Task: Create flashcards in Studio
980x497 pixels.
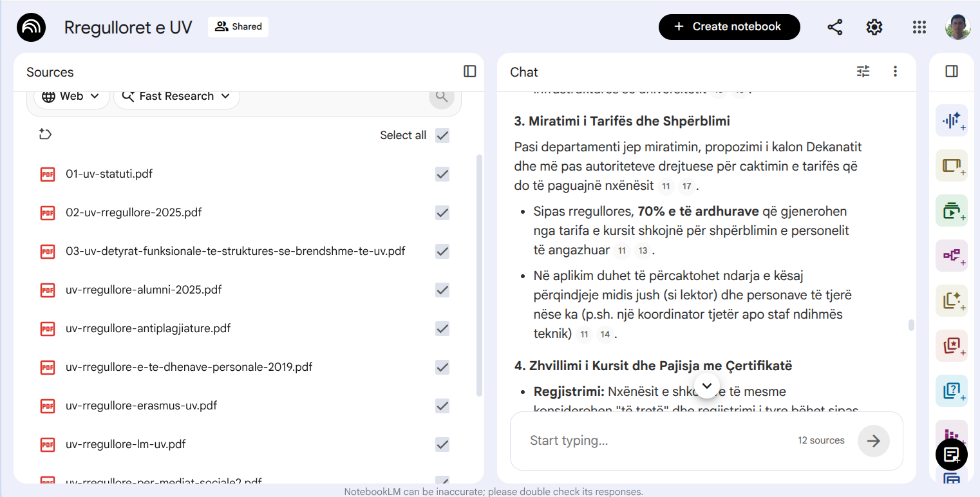Action: coord(952,346)
